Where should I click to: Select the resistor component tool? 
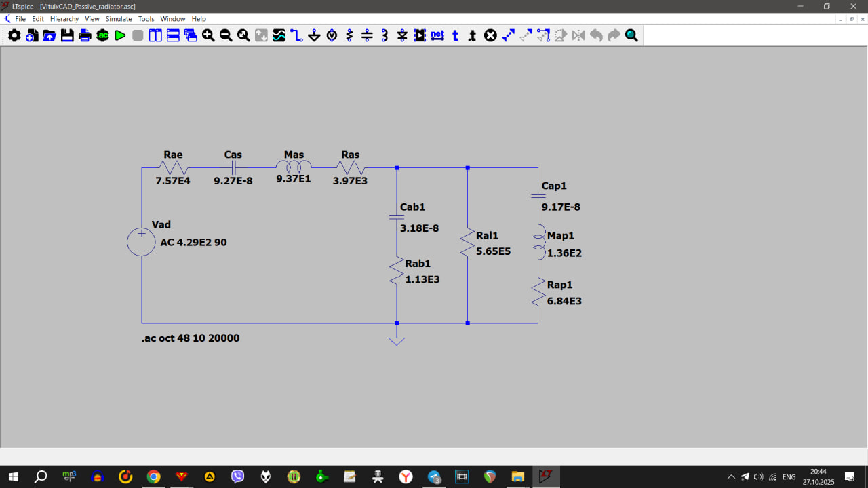[349, 35]
